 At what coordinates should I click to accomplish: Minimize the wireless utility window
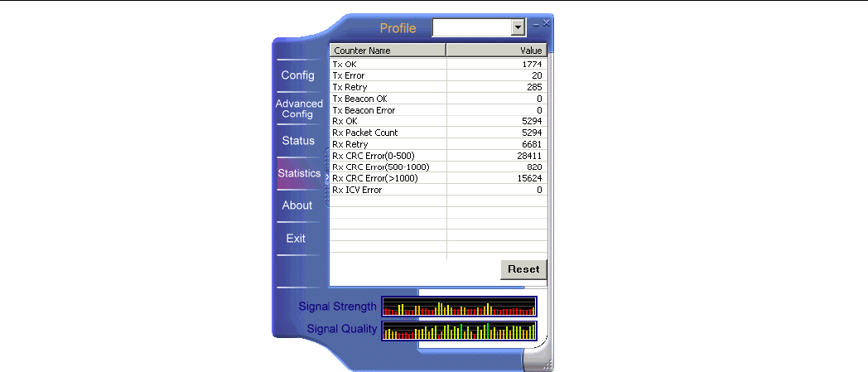click(x=536, y=24)
